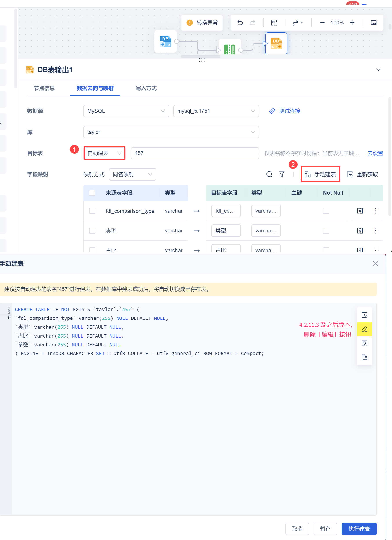Click the 100% zoom level label
This screenshot has height=540, width=392.
point(337,23)
